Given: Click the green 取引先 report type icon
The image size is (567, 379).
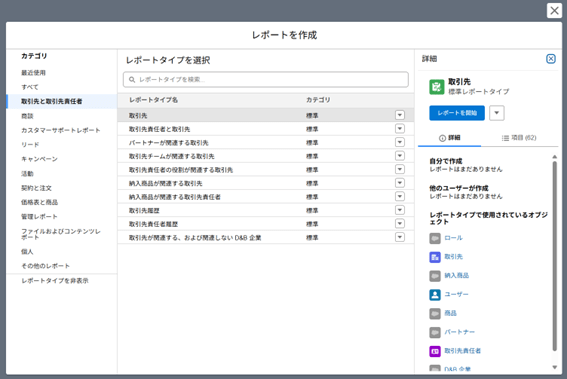Looking at the screenshot, I should (x=436, y=87).
